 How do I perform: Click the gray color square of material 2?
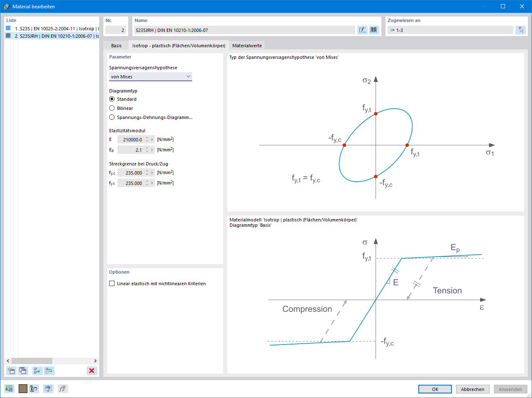(8, 36)
